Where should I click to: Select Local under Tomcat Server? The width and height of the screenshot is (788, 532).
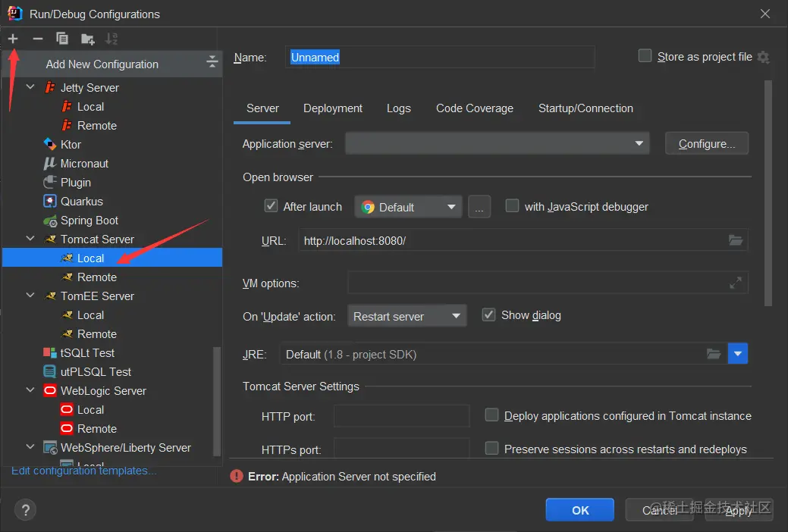point(112,258)
